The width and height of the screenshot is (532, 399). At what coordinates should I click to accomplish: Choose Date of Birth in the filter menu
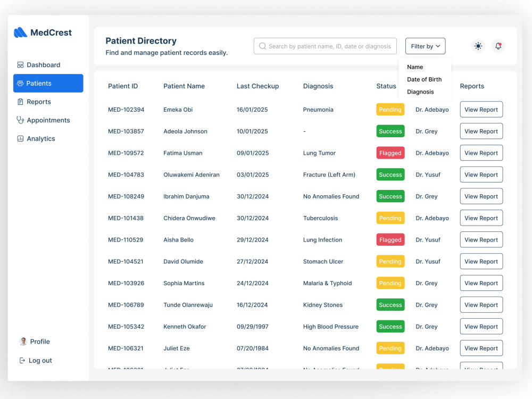[x=424, y=79]
